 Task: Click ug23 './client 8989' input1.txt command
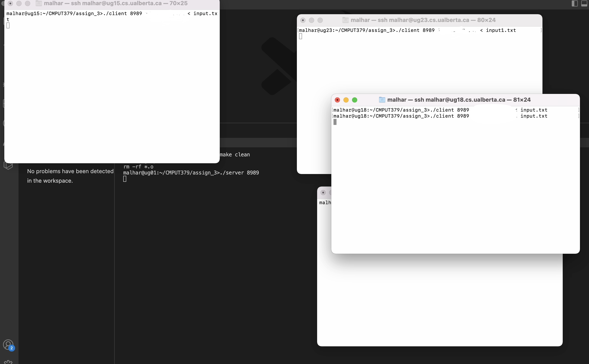tap(407, 30)
